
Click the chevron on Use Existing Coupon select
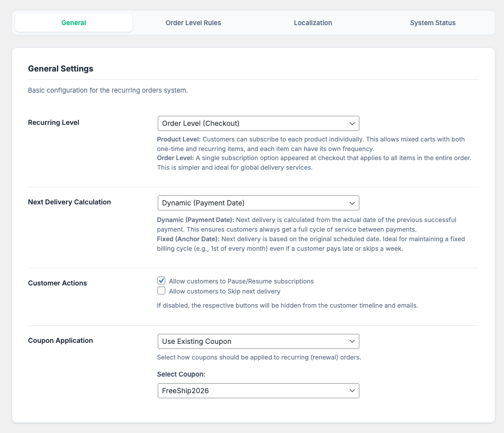tap(352, 341)
